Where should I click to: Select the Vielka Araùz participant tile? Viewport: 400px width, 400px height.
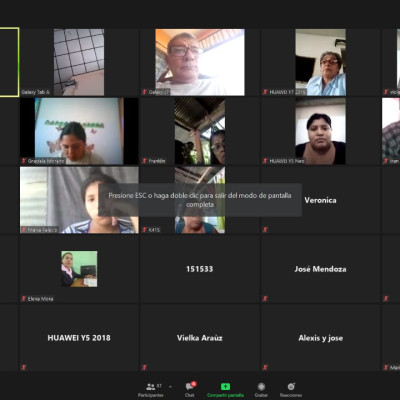click(199, 338)
